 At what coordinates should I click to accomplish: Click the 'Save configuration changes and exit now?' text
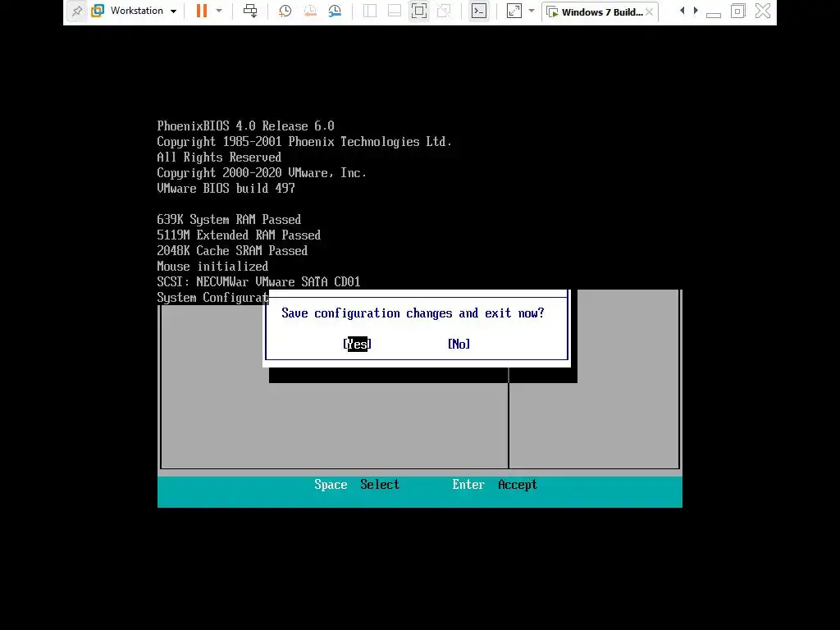pyautogui.click(x=413, y=313)
